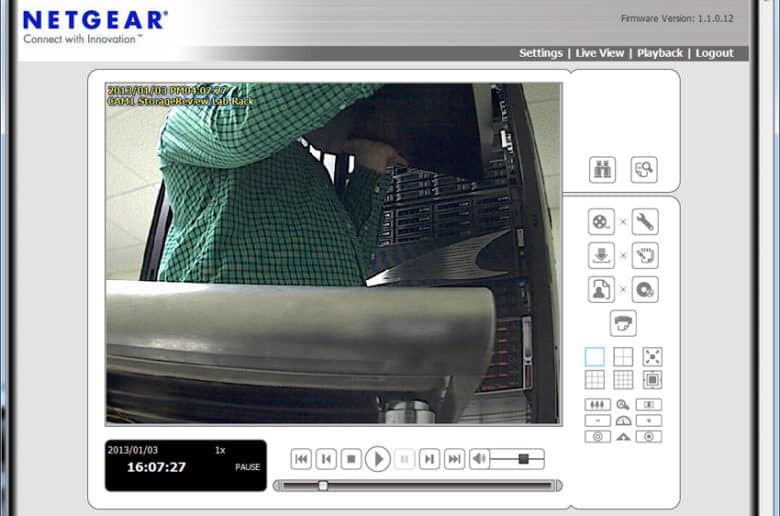780x516 pixels.
Task: Switch to sixteen-camera grid layout
Action: click(x=623, y=380)
